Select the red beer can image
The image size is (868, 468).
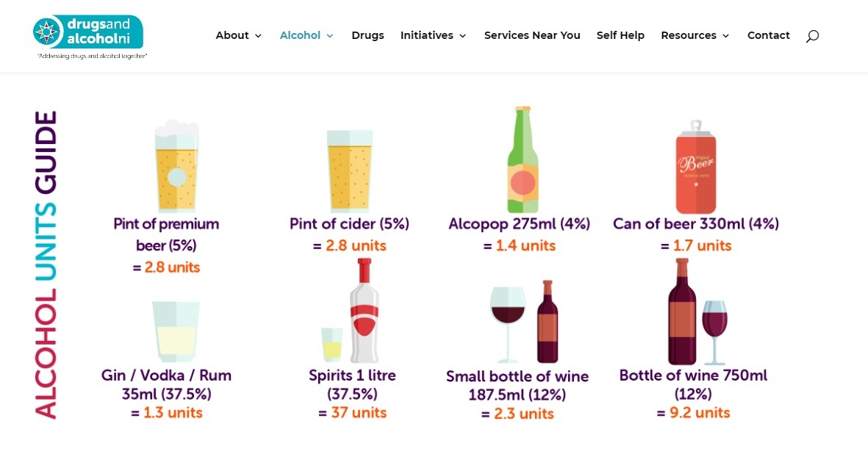pos(696,167)
